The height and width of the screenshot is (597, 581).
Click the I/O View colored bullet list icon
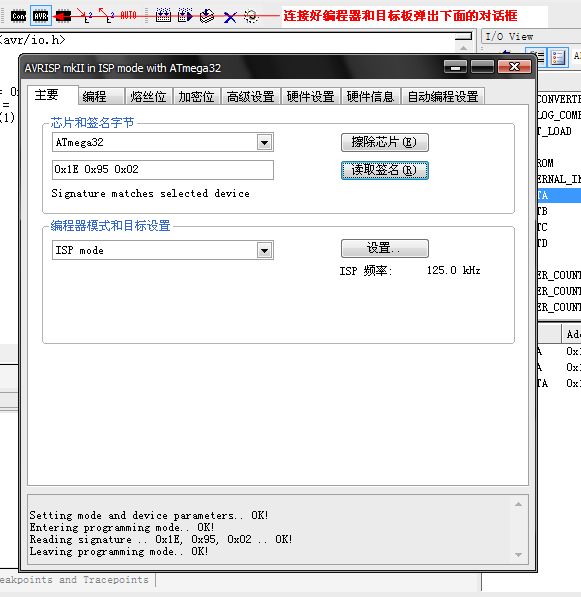[x=558, y=57]
